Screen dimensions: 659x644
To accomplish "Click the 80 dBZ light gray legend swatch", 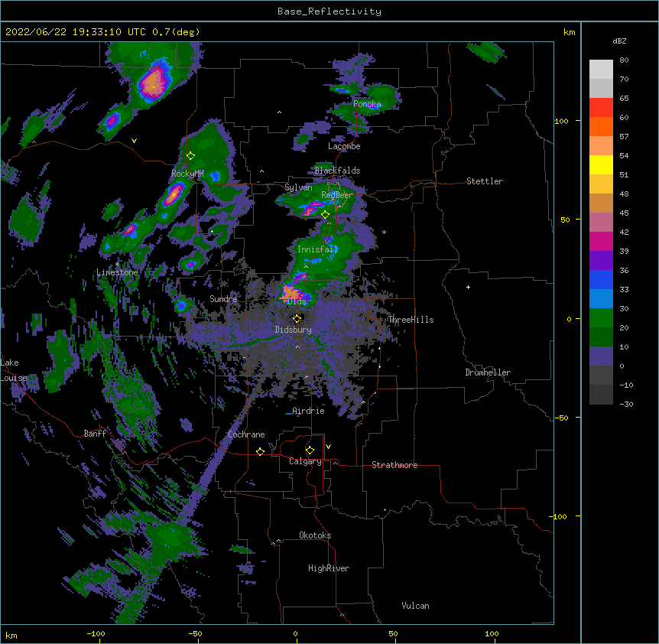I will click(601, 69).
